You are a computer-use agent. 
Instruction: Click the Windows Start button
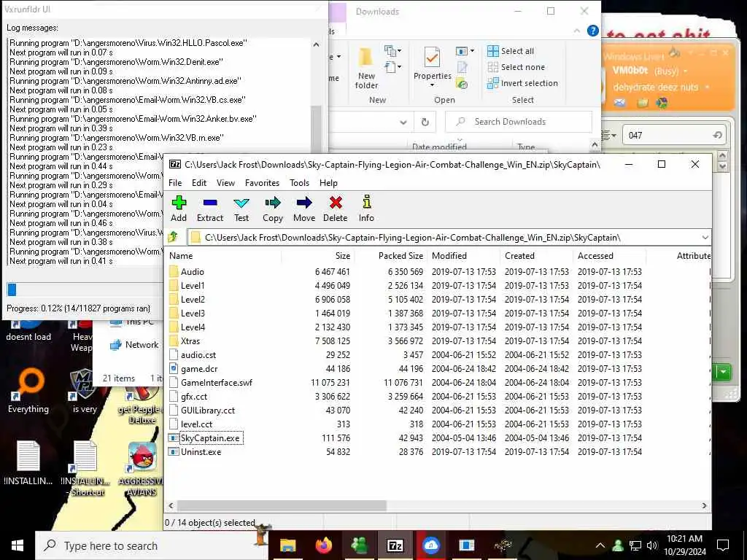(18, 545)
